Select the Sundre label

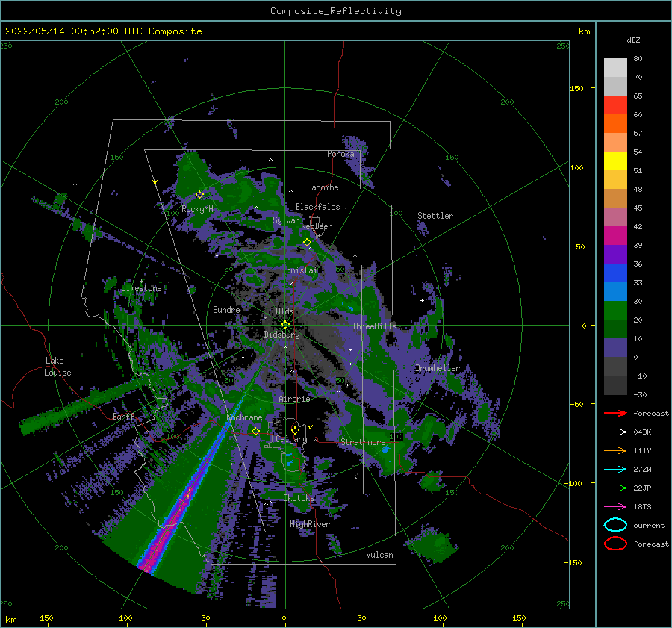click(x=227, y=309)
